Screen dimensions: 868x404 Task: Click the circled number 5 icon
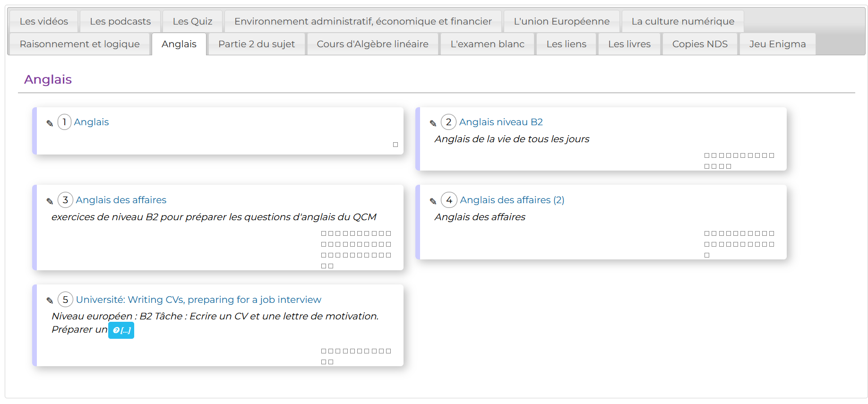click(x=65, y=300)
